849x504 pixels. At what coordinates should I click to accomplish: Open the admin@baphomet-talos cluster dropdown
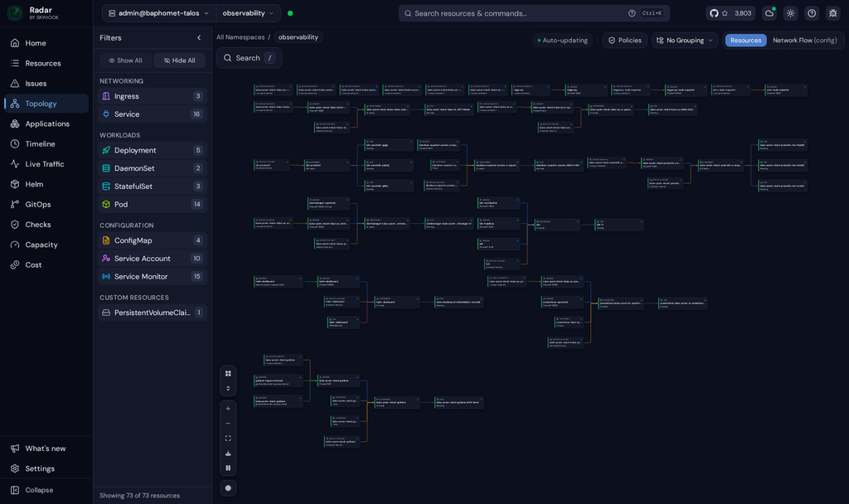[158, 13]
